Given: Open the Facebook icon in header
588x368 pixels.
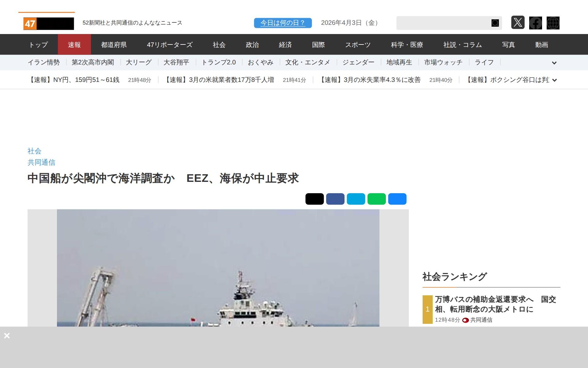Looking at the screenshot, I should point(535,23).
